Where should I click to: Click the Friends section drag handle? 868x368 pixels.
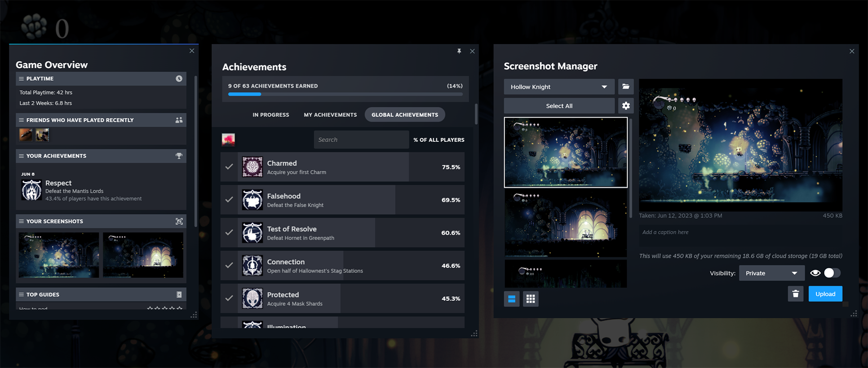(21, 120)
